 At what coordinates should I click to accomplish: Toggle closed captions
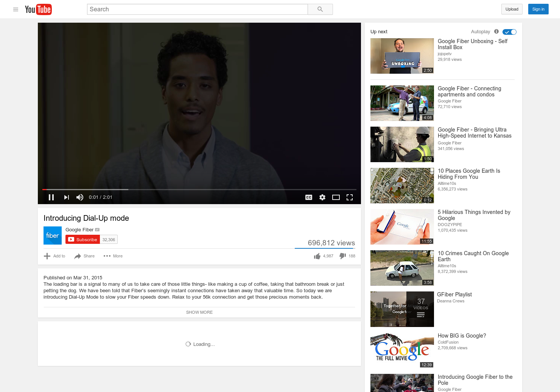[309, 197]
